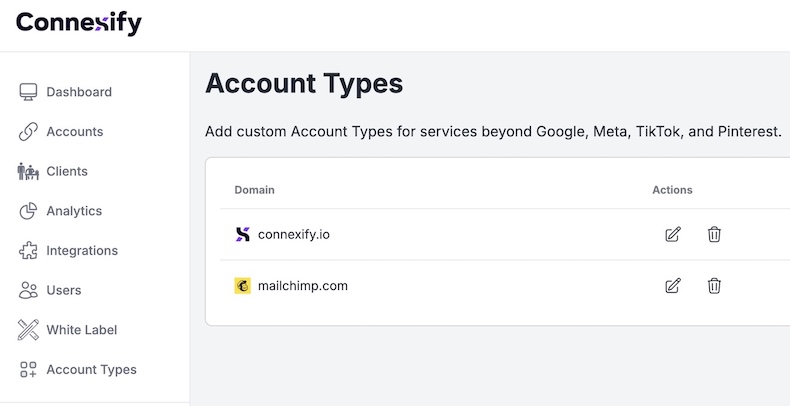Go to the Analytics section
The image size is (790, 406).
[74, 211]
